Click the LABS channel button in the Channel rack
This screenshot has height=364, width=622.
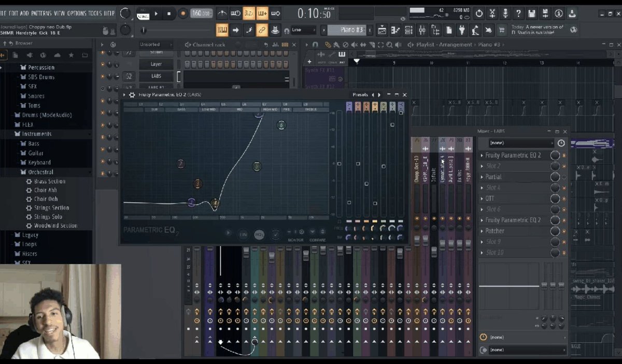tap(156, 76)
